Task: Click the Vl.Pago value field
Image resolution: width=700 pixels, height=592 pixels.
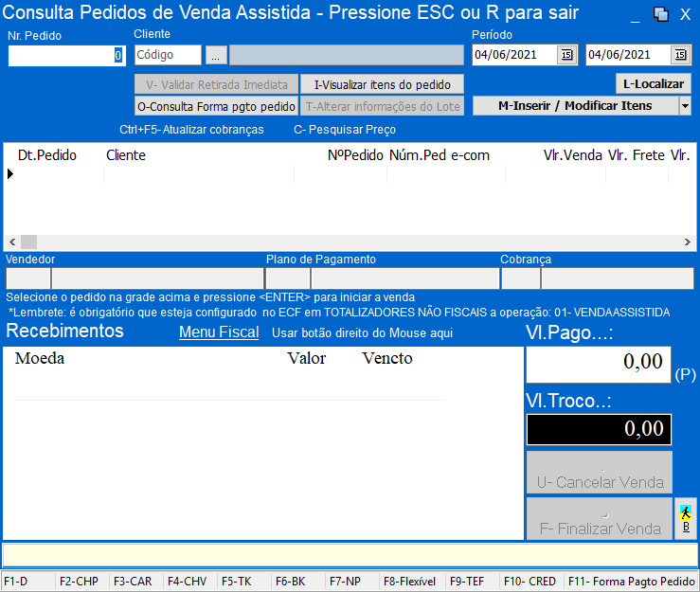Action: coord(598,364)
